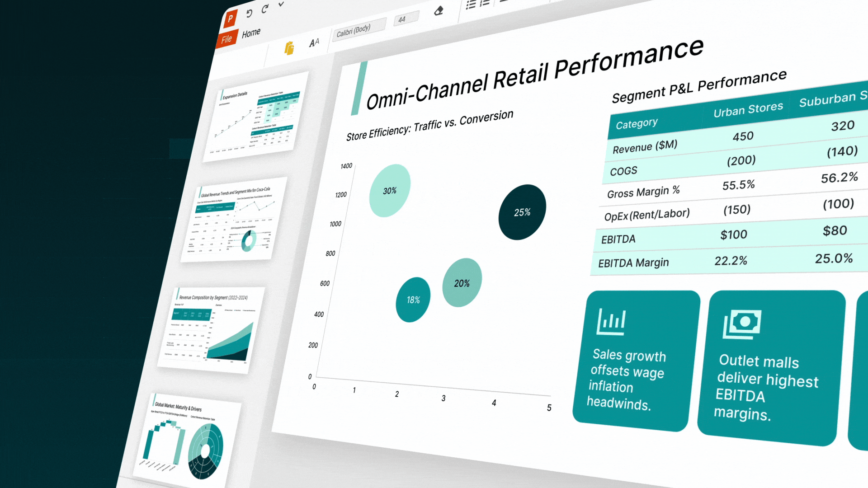Select the Expansion Details slide thumbnail
The image size is (868, 488).
tap(256, 118)
